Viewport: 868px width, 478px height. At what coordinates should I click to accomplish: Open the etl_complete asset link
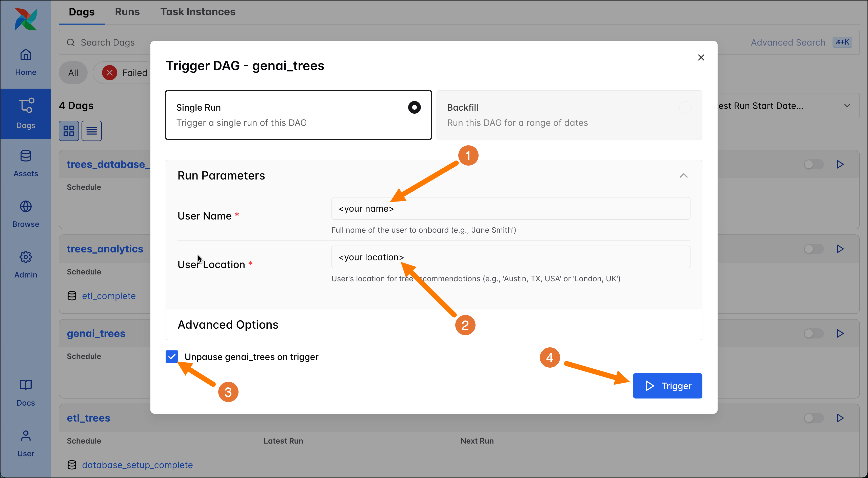[x=108, y=296]
